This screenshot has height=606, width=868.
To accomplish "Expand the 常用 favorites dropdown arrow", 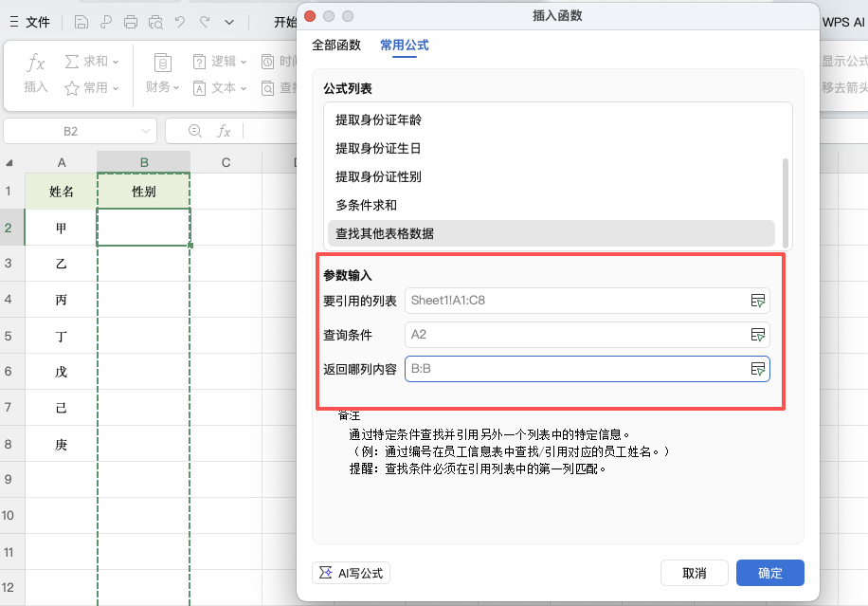I will [115, 87].
